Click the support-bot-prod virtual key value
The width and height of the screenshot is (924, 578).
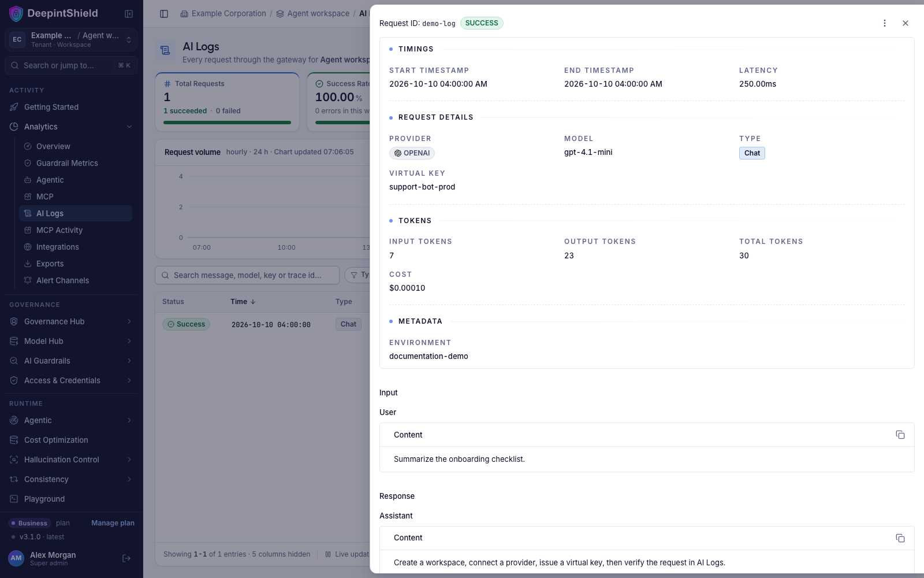point(422,187)
